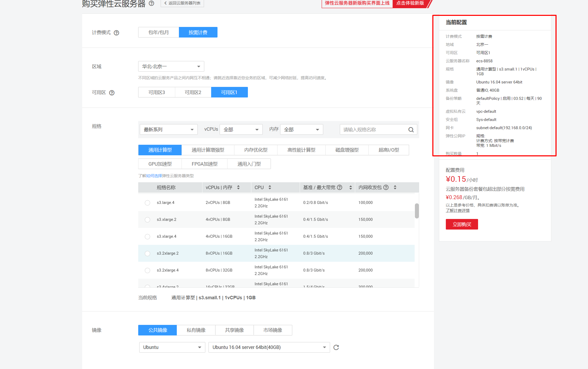Click search icon in 规格名称 search box
This screenshot has height=369, width=588.
(411, 130)
